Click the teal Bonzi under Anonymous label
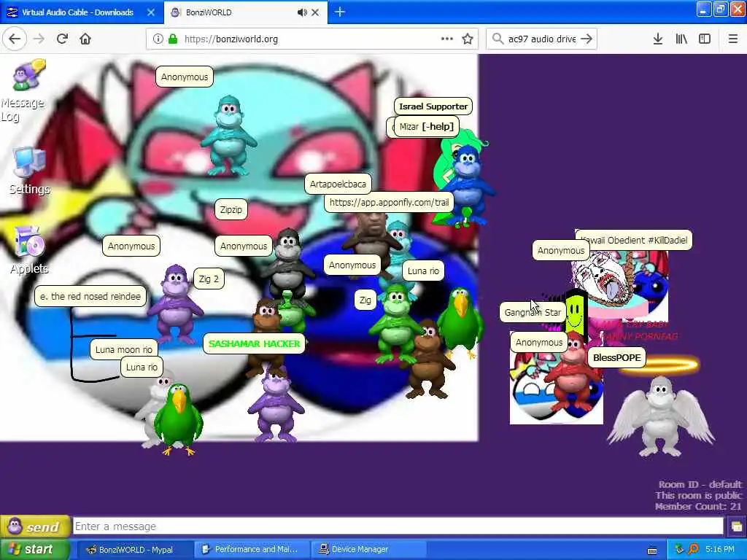This screenshot has width=747, height=560. coord(228,136)
